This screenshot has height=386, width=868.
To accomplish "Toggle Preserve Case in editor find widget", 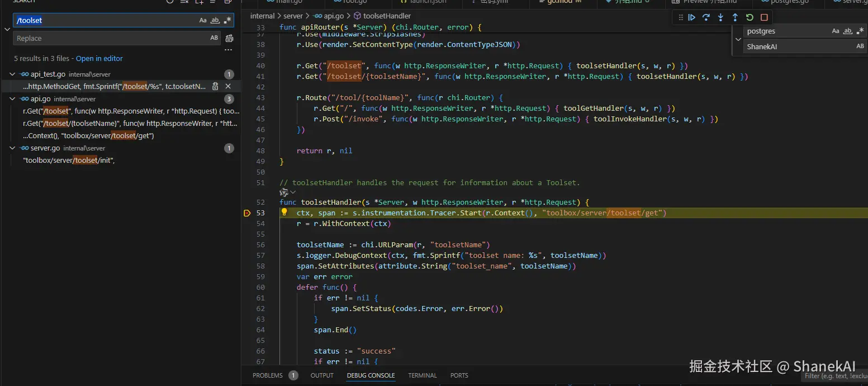I will click(860, 46).
